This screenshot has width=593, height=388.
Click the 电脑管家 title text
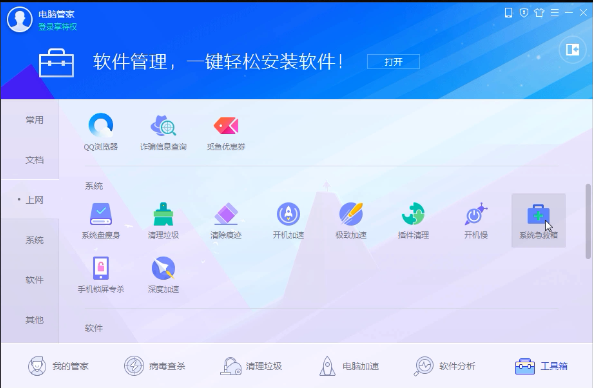56,14
